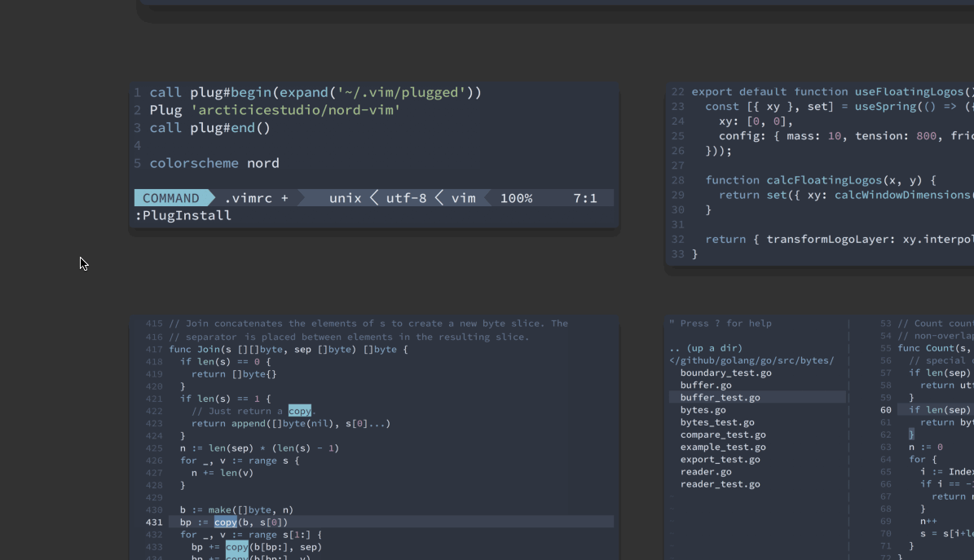
Task: Open reader_test.go in file tree
Action: 720,484
